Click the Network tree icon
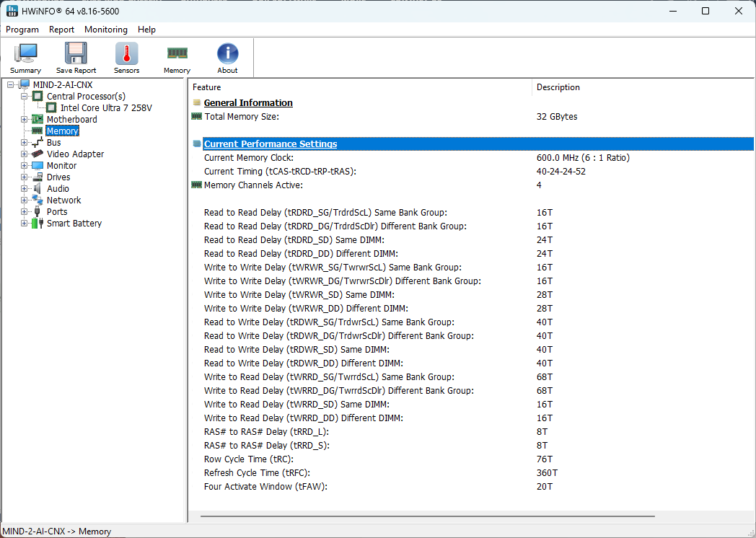 (x=38, y=200)
